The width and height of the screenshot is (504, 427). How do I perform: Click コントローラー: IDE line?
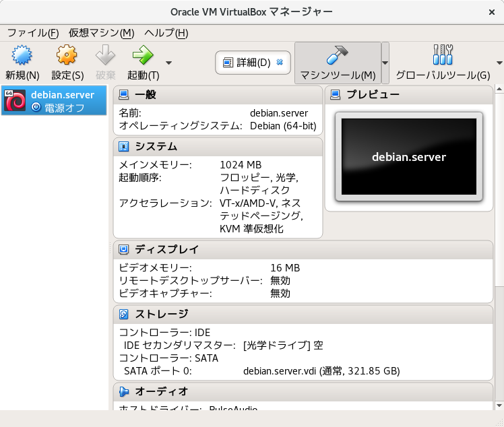click(164, 333)
